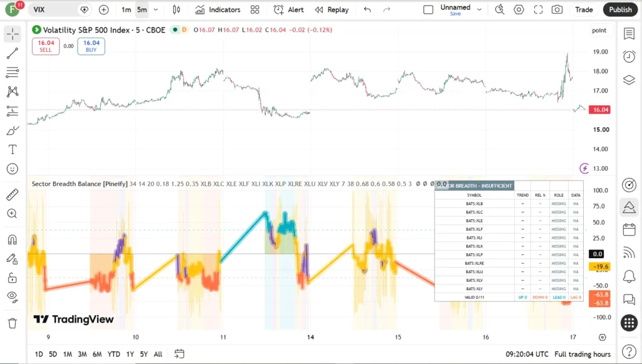This screenshot has height=364, width=642.
Task: Open notifications bell panel
Action: point(629,276)
